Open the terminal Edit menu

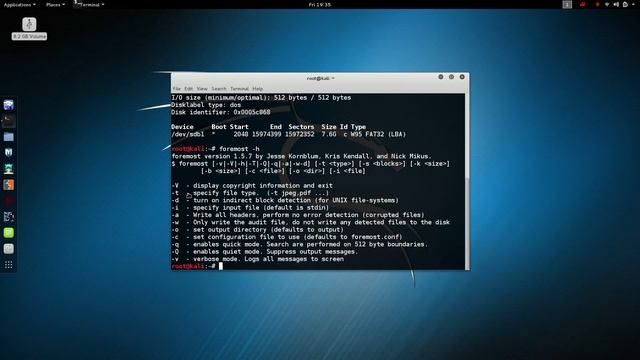(x=188, y=89)
